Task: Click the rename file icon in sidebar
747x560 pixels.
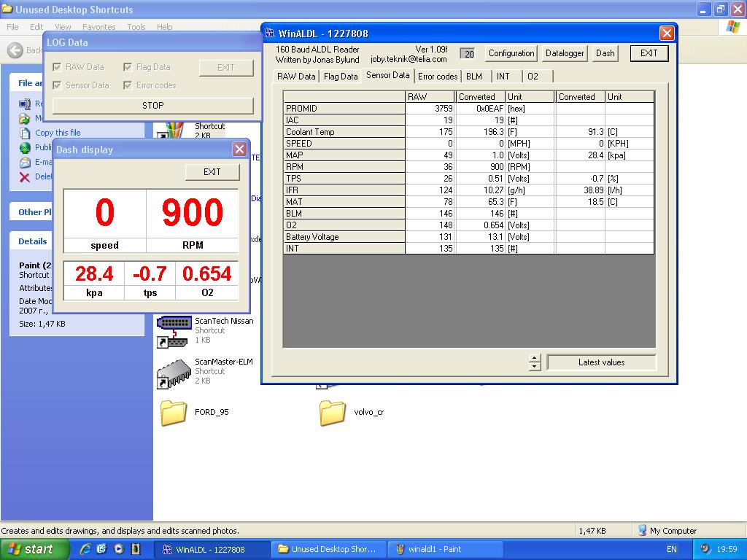Action: [25, 104]
